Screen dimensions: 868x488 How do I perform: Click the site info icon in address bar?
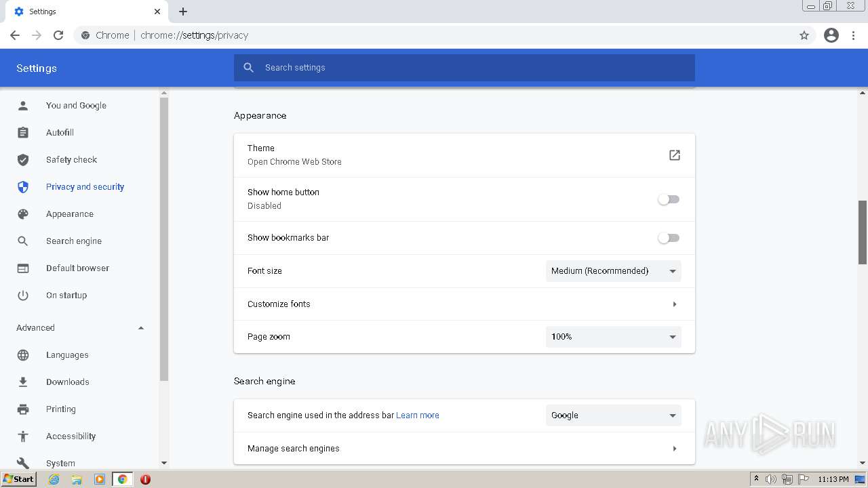[85, 35]
